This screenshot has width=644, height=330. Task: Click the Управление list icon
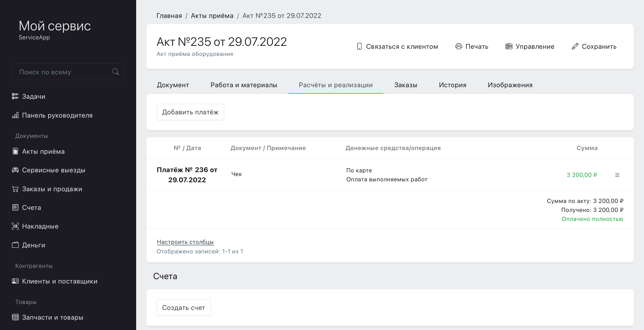click(509, 46)
